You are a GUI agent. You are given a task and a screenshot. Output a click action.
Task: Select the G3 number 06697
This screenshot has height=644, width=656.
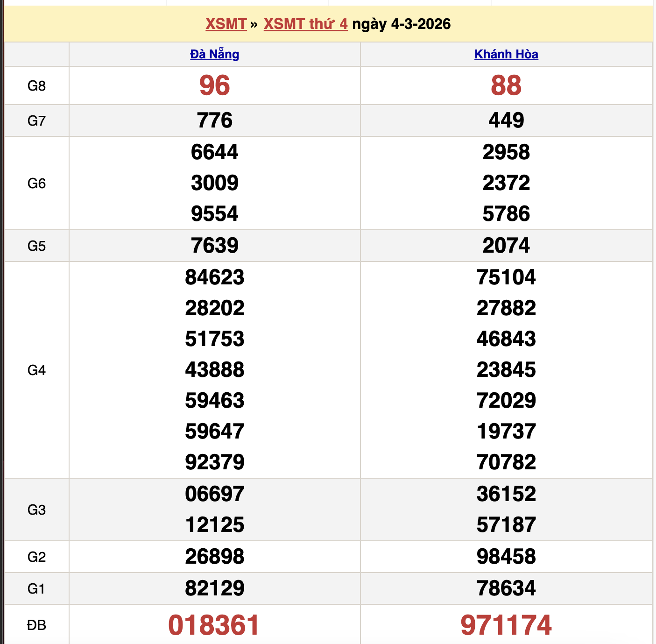(x=214, y=494)
